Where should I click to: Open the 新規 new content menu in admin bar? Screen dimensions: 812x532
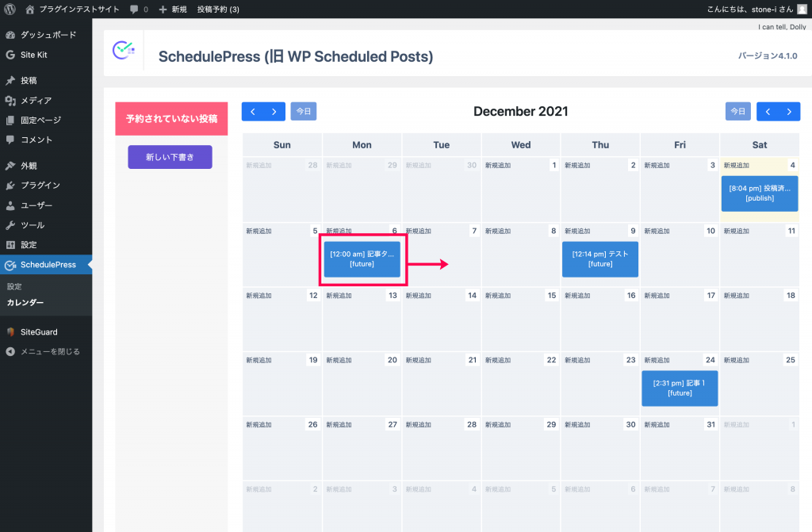173,10
